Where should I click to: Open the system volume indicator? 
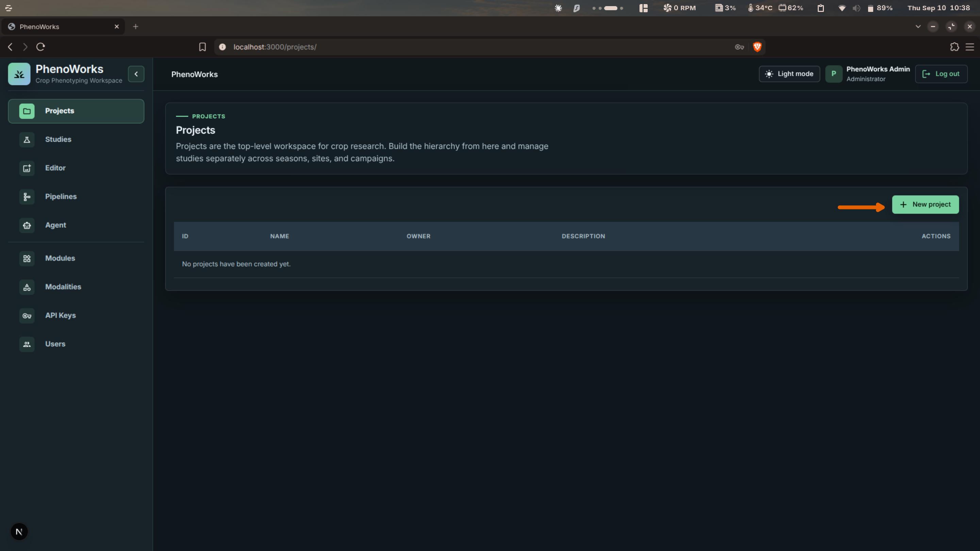pyautogui.click(x=857, y=8)
